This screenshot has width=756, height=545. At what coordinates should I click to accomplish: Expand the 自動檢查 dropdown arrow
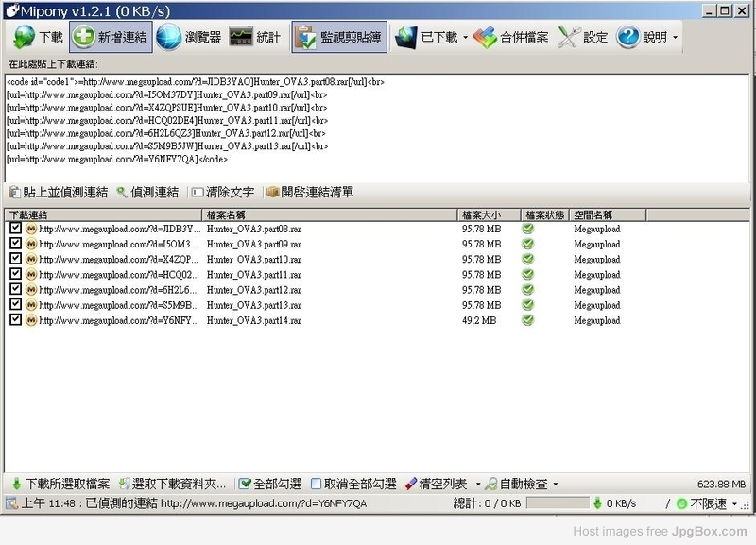coord(556,484)
